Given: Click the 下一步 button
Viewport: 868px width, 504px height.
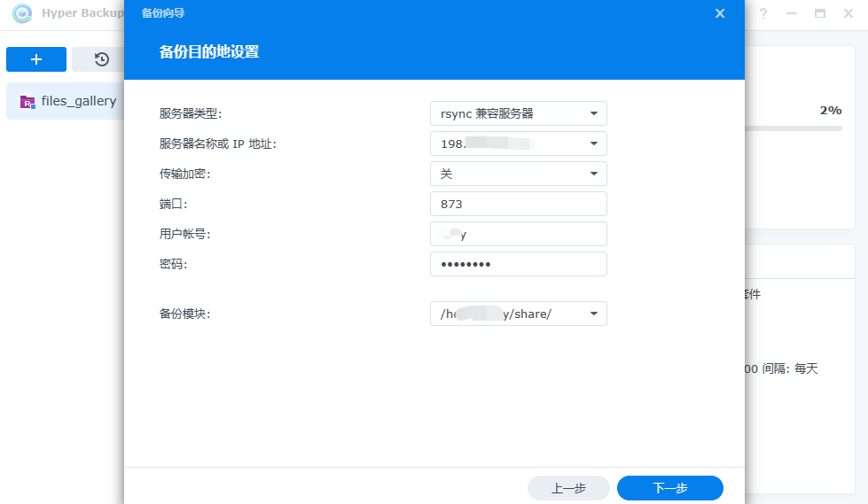Looking at the screenshot, I should [x=669, y=488].
